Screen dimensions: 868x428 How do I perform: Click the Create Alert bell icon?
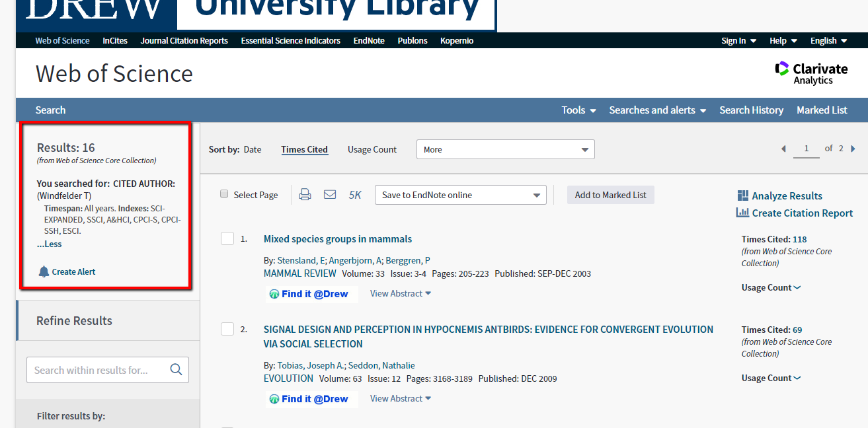click(x=44, y=271)
